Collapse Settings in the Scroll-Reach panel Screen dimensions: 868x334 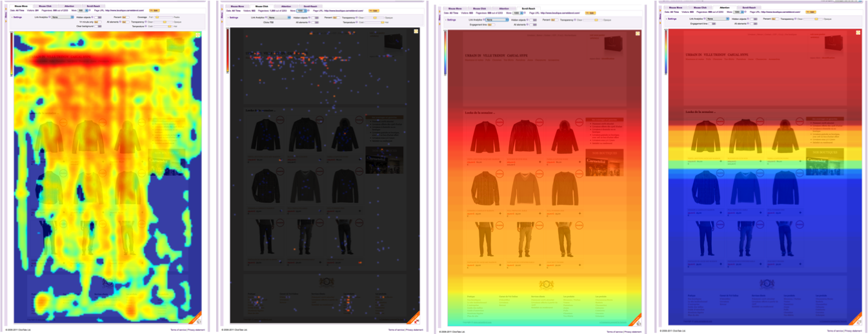(x=452, y=20)
